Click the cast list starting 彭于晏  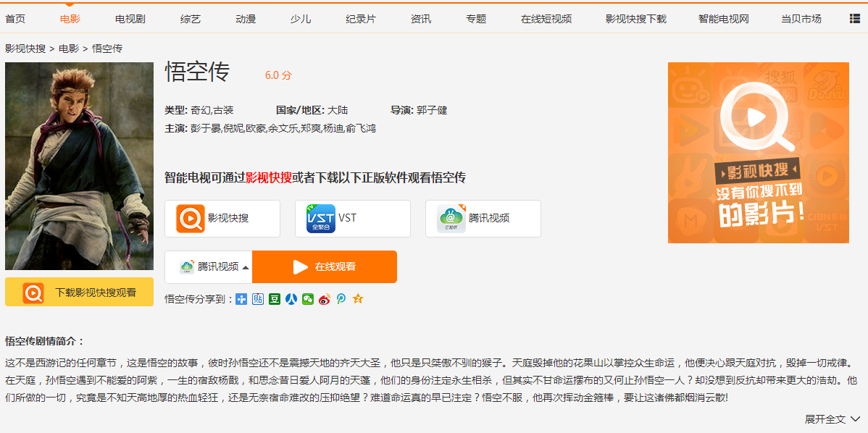point(283,128)
